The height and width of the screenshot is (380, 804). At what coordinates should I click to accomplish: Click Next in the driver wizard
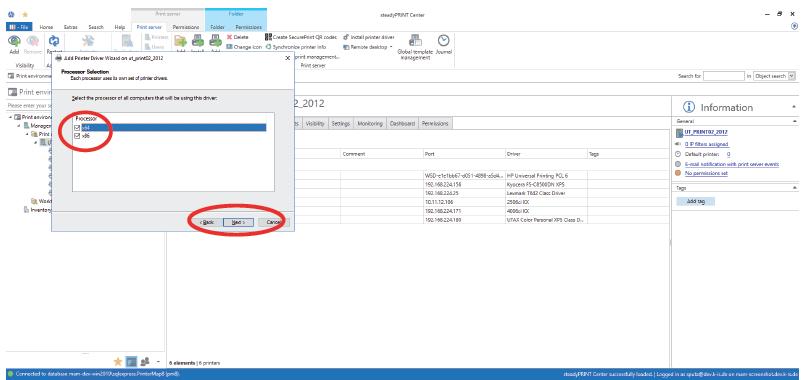click(x=239, y=222)
